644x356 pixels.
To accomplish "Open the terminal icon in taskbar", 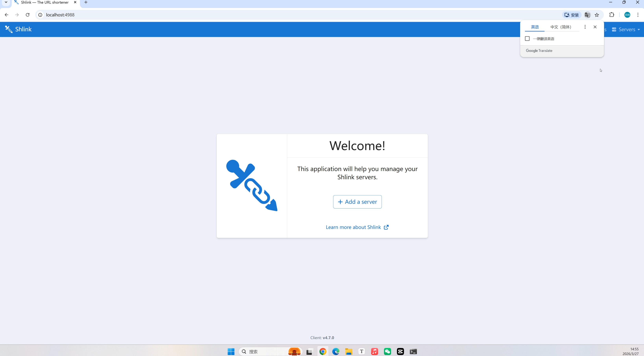I will [413, 351].
